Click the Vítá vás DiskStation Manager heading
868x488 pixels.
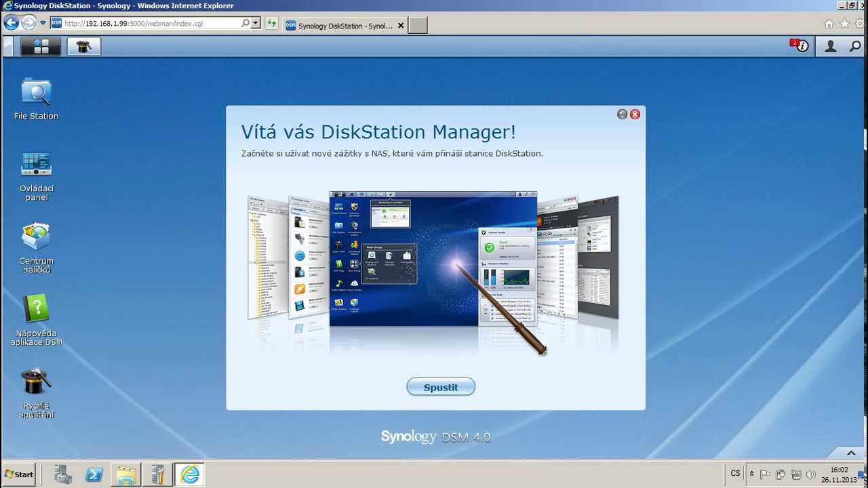click(378, 131)
